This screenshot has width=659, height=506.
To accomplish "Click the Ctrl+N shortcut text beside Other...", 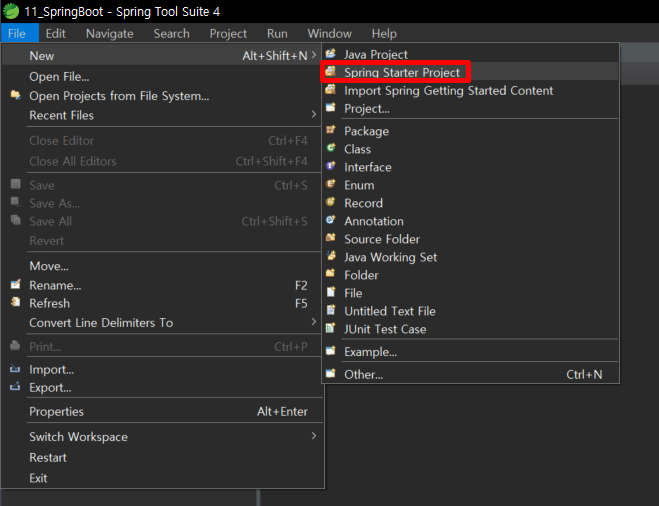I will (x=584, y=374).
